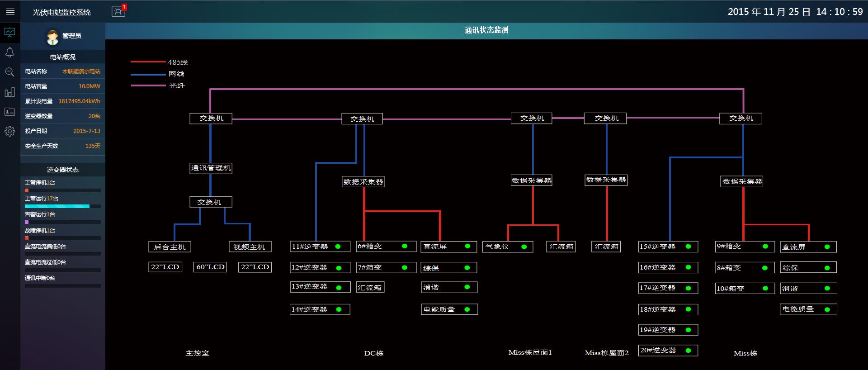868x370 pixels.
Task: Select the 12#逆变器 device box
Action: (x=320, y=267)
